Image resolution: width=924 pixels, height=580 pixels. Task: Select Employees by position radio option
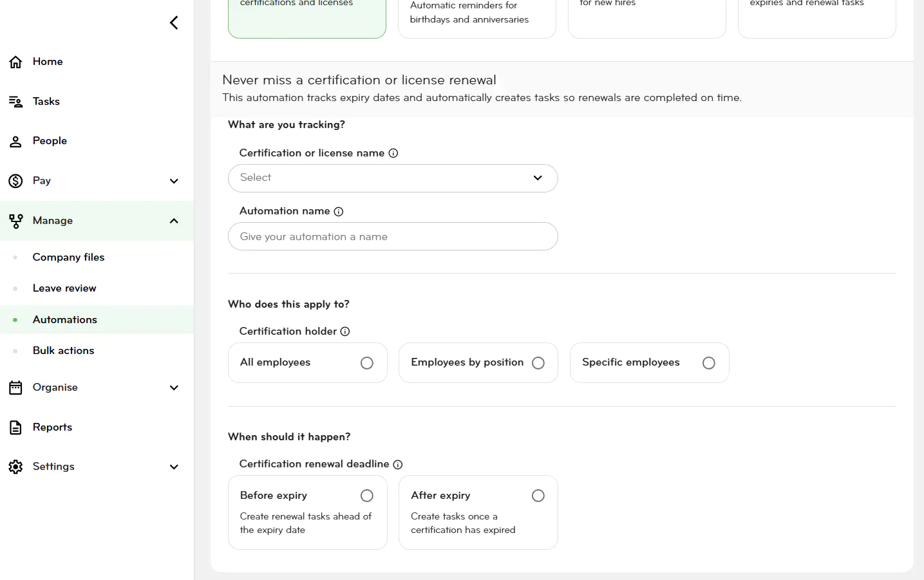(538, 363)
